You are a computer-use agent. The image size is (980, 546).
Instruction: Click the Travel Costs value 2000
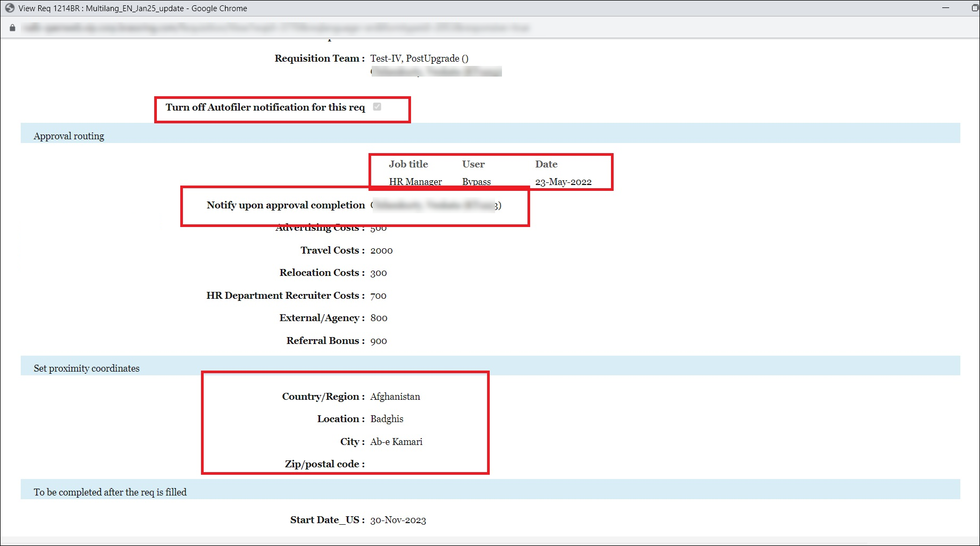click(x=381, y=250)
